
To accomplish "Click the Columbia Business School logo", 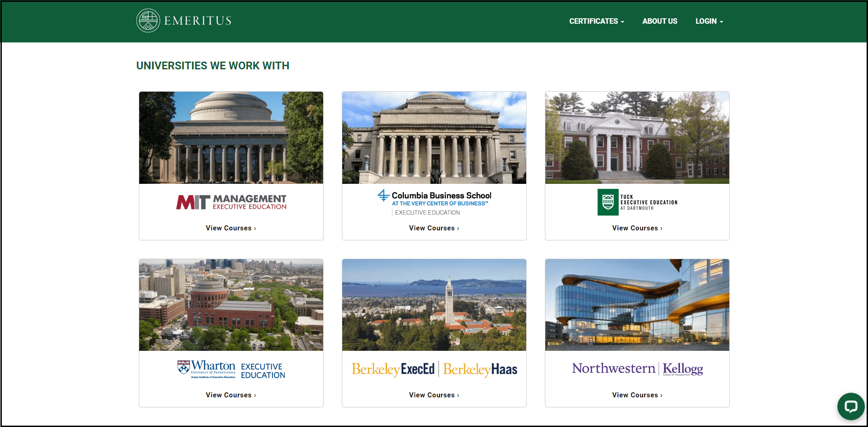I will tap(434, 203).
